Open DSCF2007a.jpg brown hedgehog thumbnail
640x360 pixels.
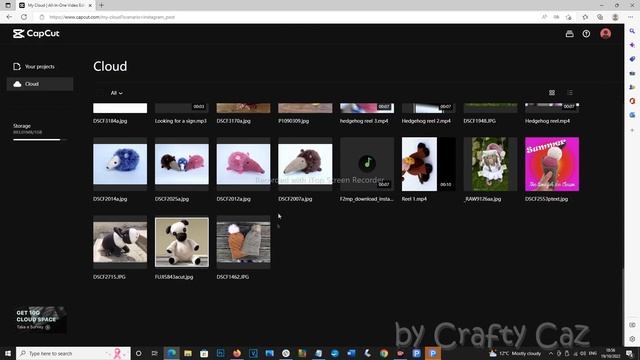pos(305,164)
